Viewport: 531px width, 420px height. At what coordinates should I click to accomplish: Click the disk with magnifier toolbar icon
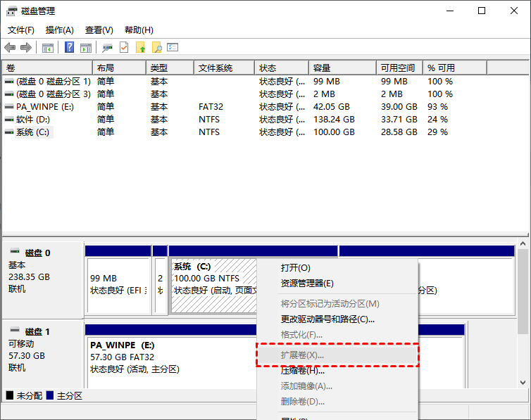point(108,47)
